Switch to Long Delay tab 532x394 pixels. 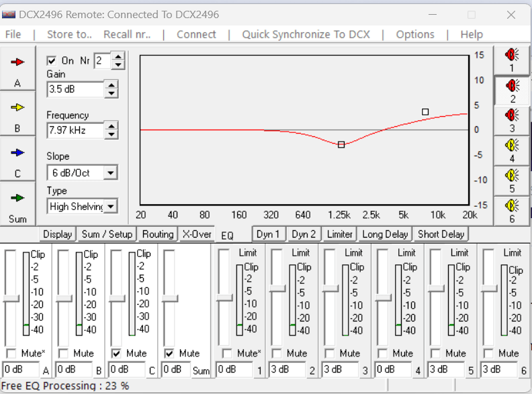point(385,234)
